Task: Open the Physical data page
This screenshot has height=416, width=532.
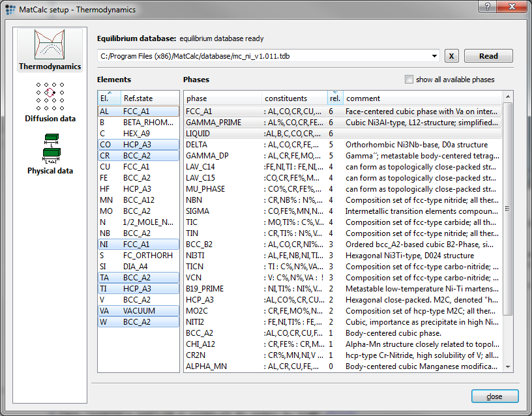Action: point(50,154)
